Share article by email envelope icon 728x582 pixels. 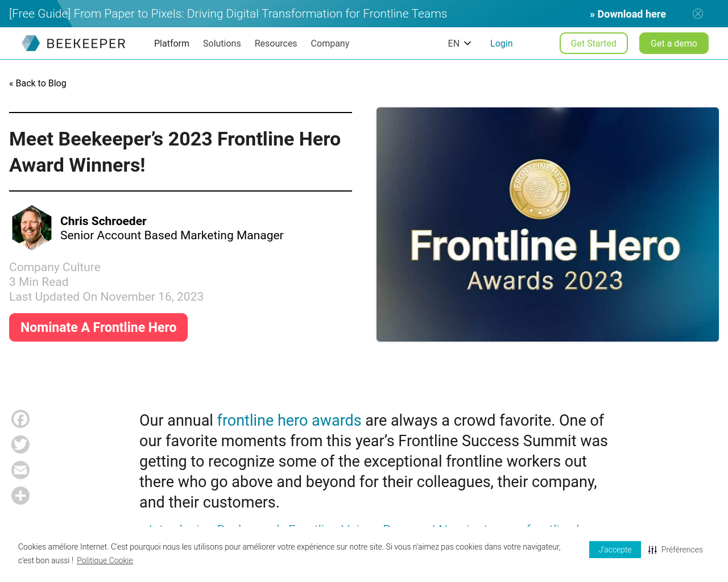point(20,470)
